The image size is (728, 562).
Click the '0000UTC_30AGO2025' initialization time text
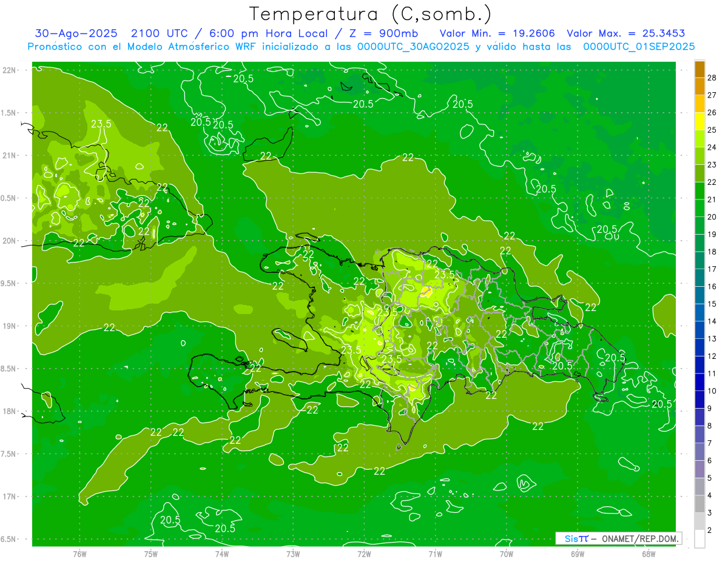[x=413, y=47]
